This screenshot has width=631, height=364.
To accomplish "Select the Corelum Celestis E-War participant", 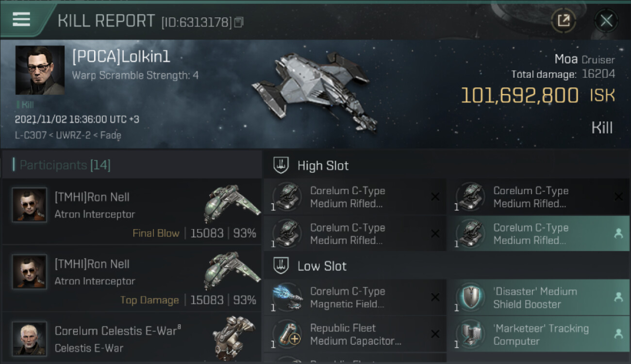I will 131,339.
